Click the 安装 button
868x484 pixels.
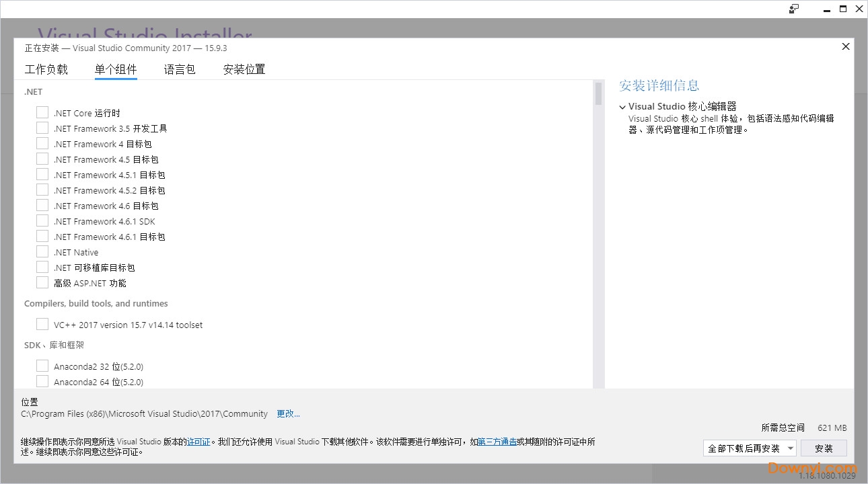[x=824, y=448]
